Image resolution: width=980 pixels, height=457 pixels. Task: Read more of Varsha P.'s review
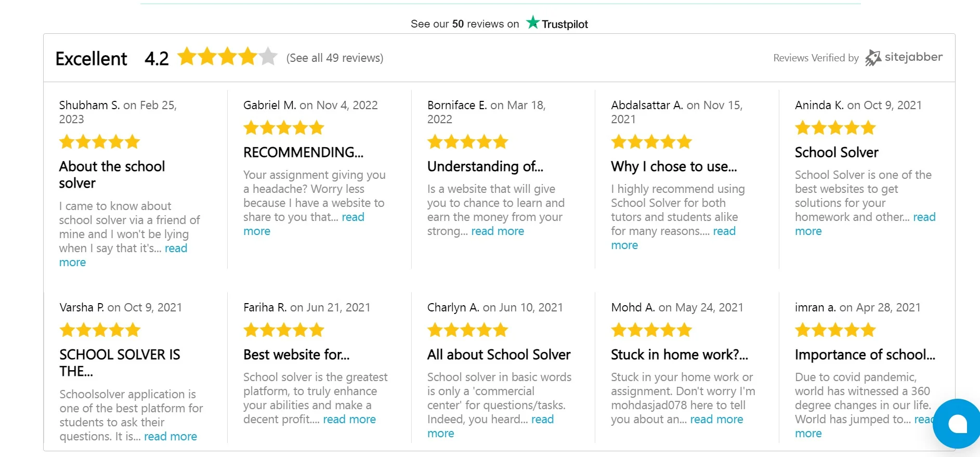[171, 436]
